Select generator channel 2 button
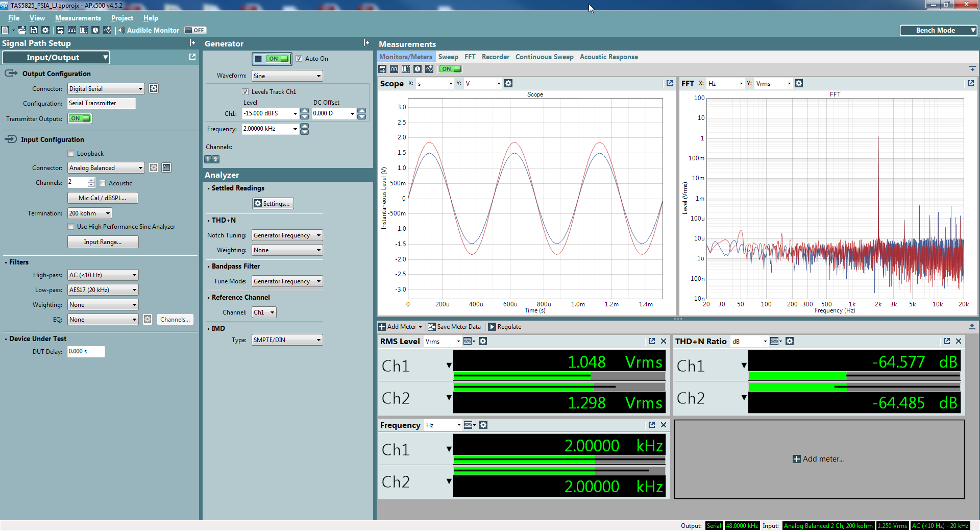The width and height of the screenshot is (980, 531). click(216, 159)
